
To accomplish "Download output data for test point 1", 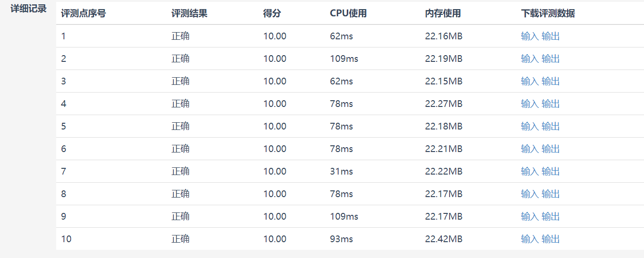I will pos(551,36).
